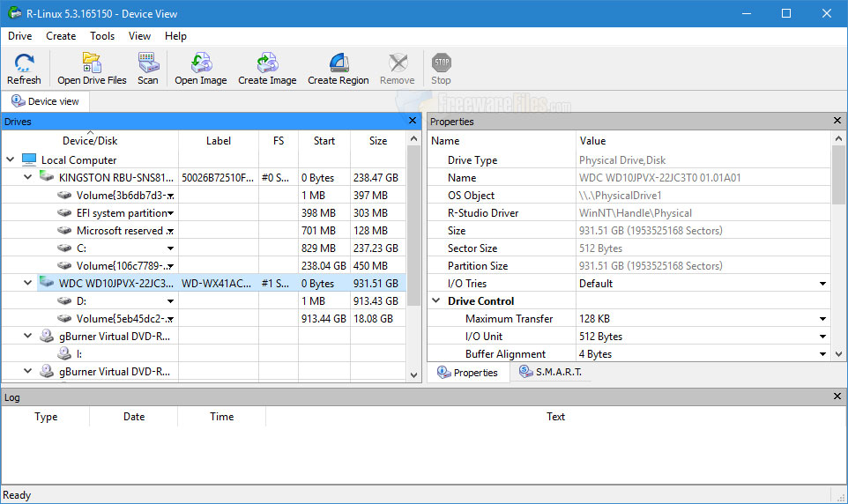Close the Log panel

(837, 397)
